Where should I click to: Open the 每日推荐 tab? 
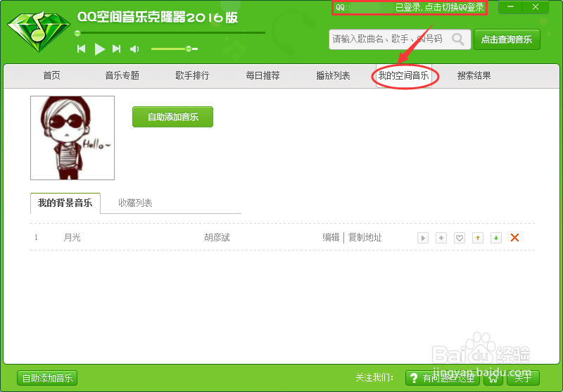pyautogui.click(x=262, y=76)
